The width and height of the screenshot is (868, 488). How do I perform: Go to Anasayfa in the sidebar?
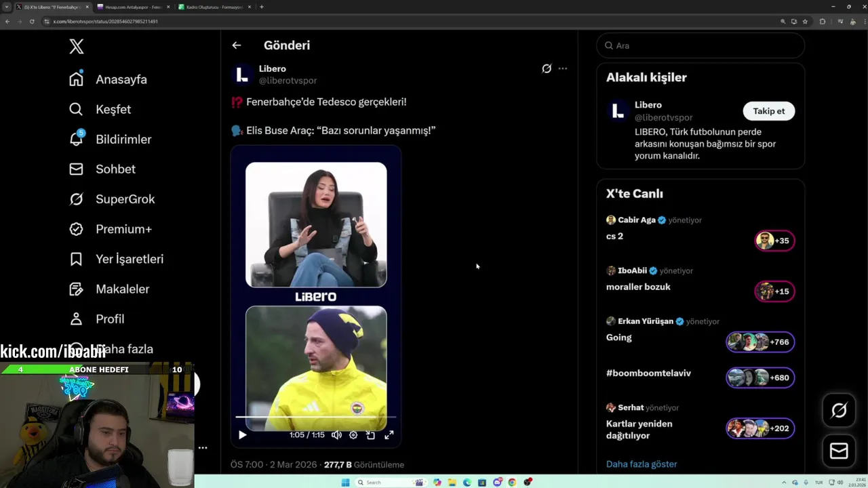[108, 79]
